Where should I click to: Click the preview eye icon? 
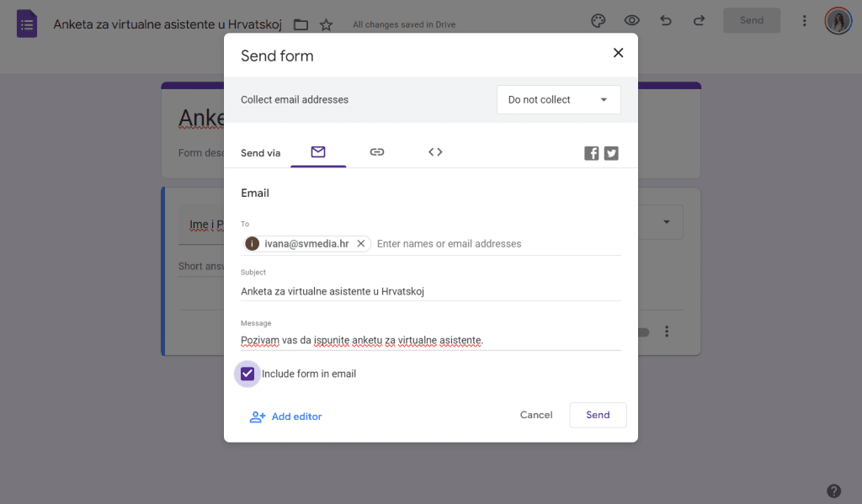coord(631,21)
